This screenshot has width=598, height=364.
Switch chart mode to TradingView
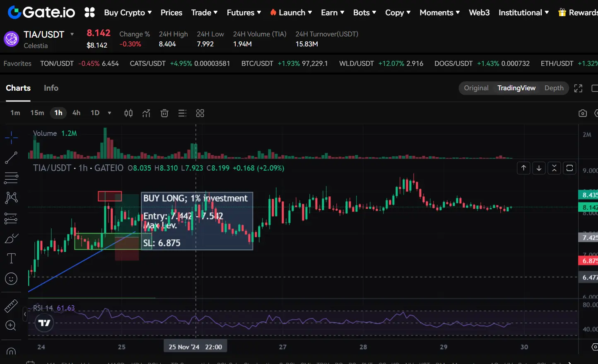tap(516, 88)
